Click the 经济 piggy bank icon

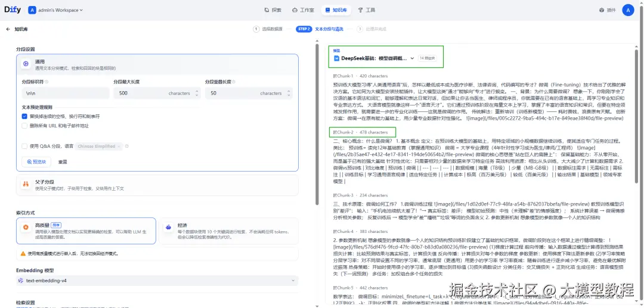tap(168, 227)
